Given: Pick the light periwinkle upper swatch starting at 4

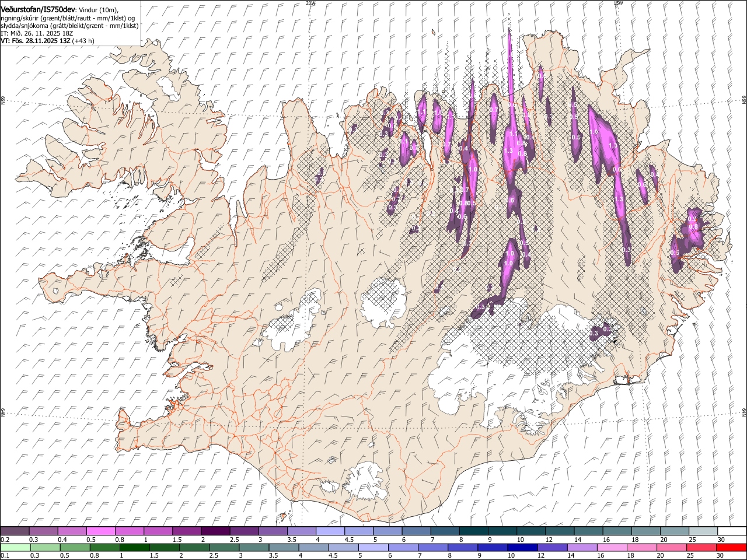Looking at the screenshot, I should point(330,531).
